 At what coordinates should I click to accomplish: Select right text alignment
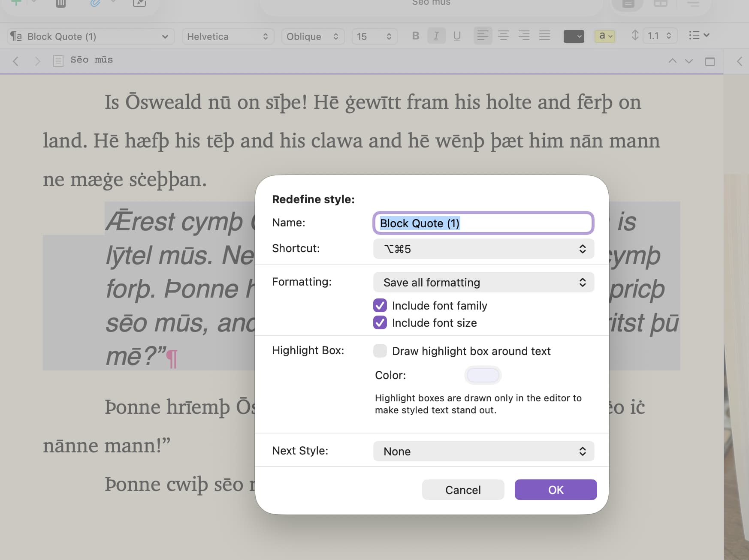coord(524,36)
